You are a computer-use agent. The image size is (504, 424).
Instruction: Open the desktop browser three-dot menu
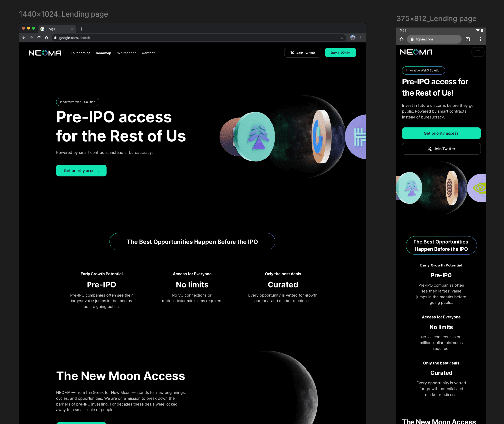tap(361, 38)
